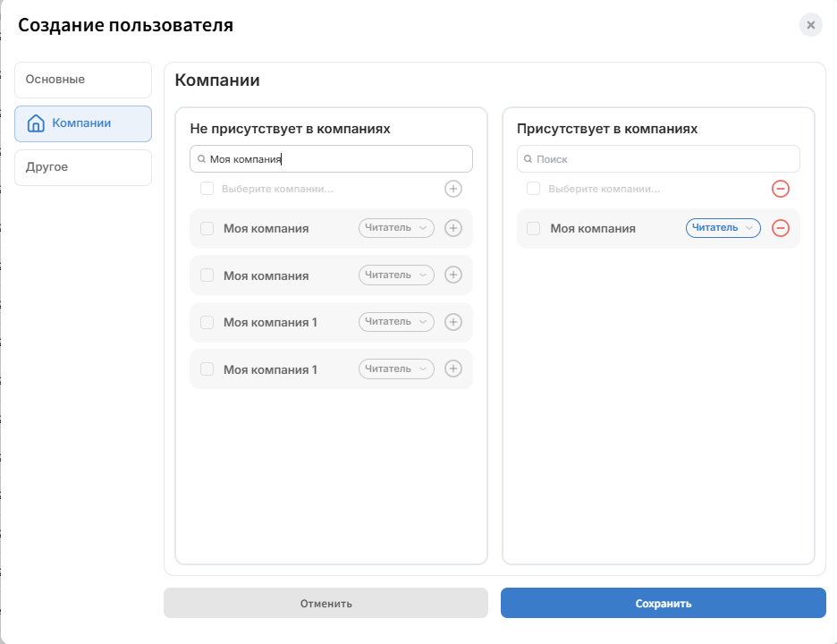837x644 pixels.
Task: Click Моя компания name in Присутствует list
Action: (x=593, y=229)
